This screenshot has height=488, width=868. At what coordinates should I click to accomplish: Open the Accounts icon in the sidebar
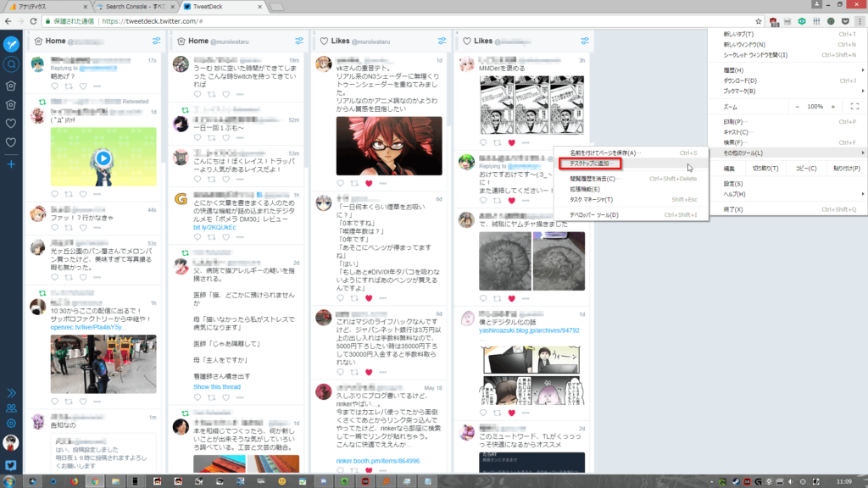11,408
